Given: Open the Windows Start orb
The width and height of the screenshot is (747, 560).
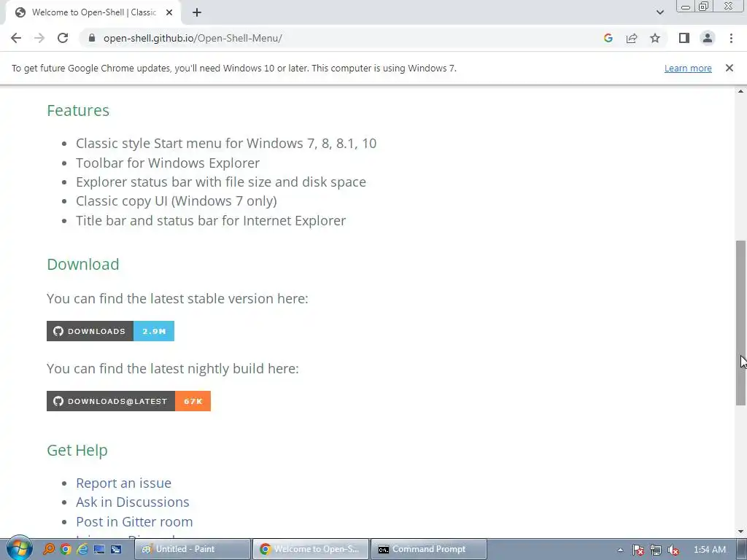Looking at the screenshot, I should coord(19,548).
